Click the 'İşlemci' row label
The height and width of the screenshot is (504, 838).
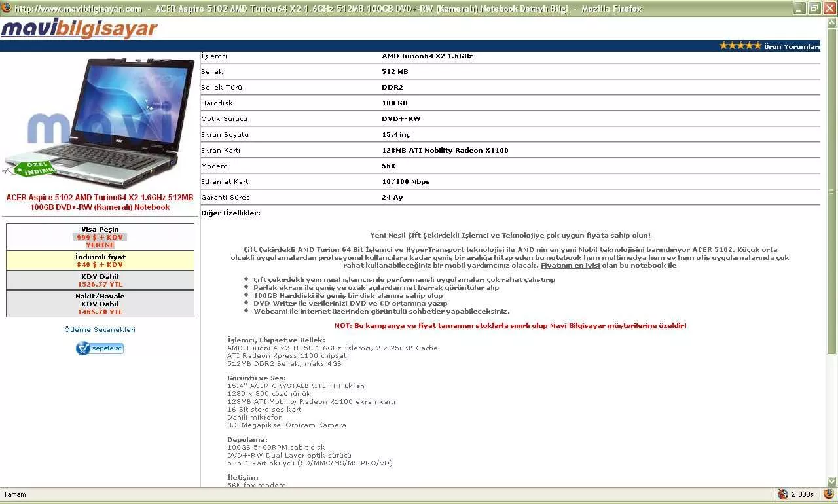pyautogui.click(x=214, y=56)
